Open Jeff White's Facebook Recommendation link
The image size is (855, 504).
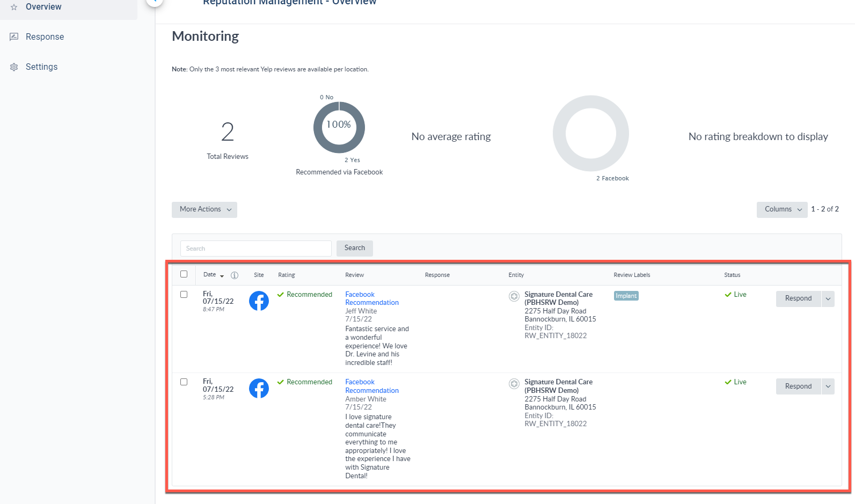click(372, 299)
